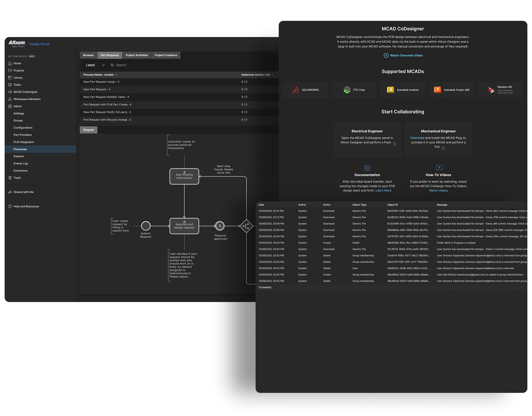The width and height of the screenshot is (532, 416).
Task: Follow the Learn More documentation link
Action: tap(383, 191)
